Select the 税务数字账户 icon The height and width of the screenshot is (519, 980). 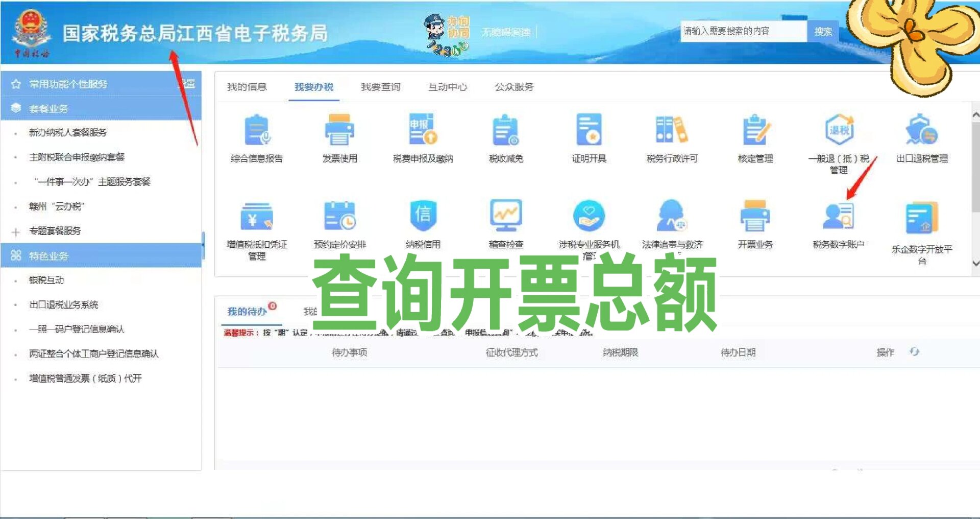tap(837, 217)
